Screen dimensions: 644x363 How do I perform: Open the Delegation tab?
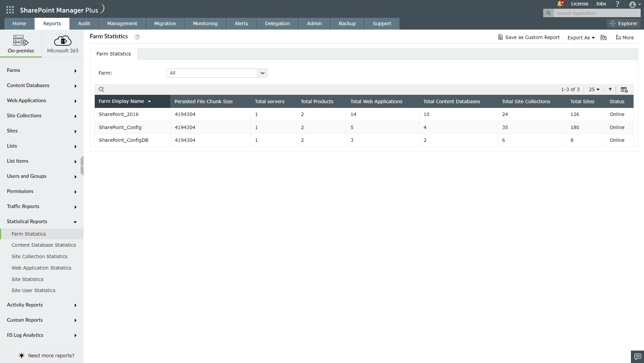(277, 24)
